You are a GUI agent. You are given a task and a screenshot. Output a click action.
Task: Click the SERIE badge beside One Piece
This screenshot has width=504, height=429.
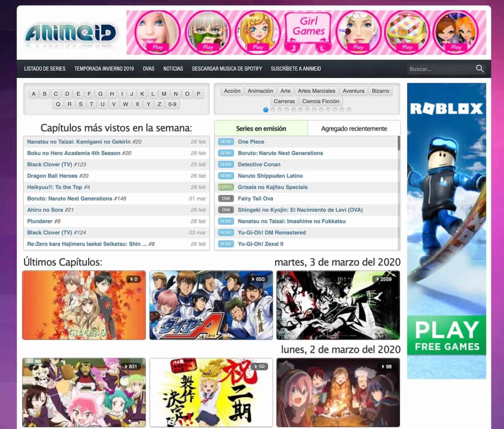(x=226, y=142)
